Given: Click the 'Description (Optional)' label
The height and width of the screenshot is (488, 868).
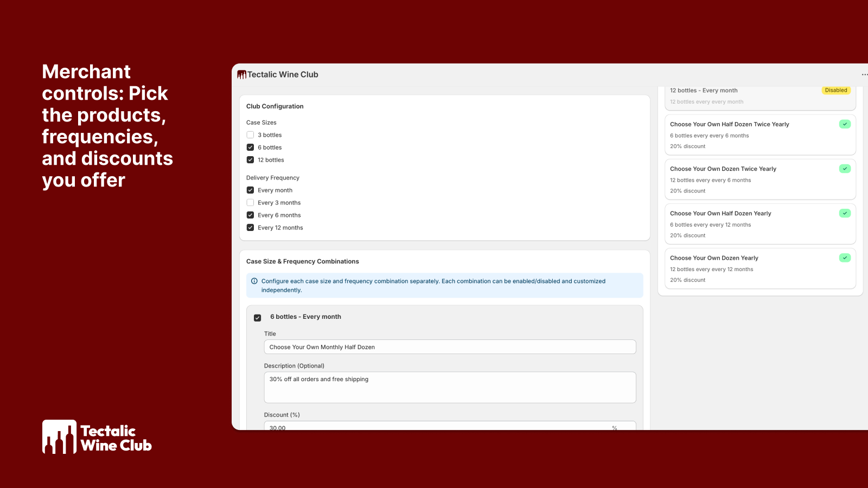Looking at the screenshot, I should click(294, 366).
